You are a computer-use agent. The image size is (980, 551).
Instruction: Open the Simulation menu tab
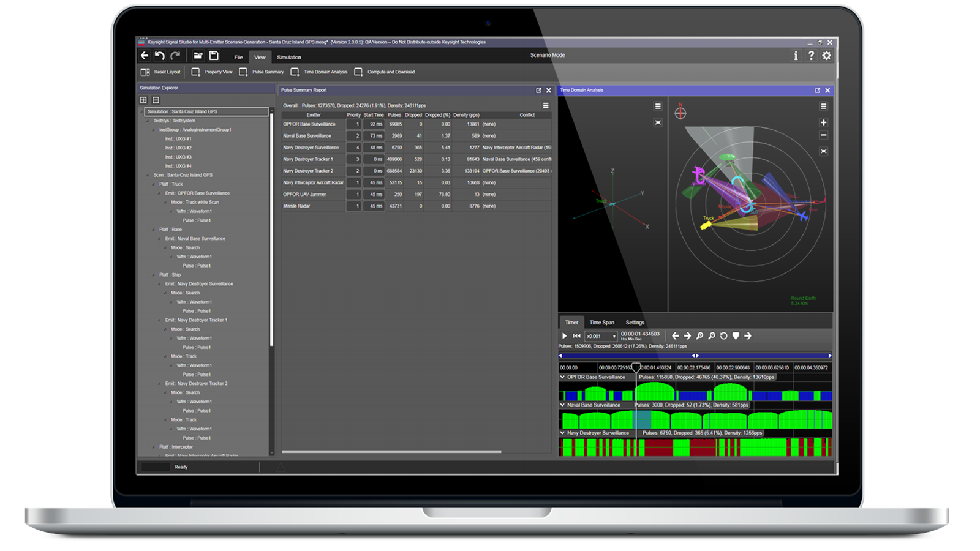click(288, 58)
